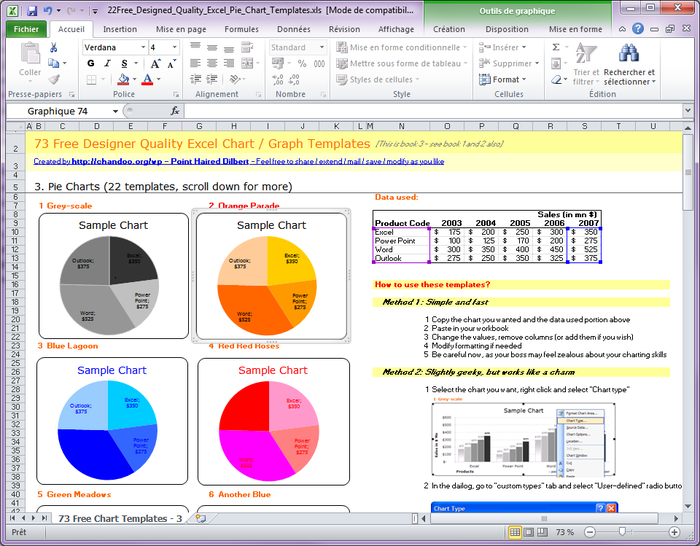Click in the formula bar input field
The height and width of the screenshot is (546, 700).
pyautogui.click(x=432, y=111)
